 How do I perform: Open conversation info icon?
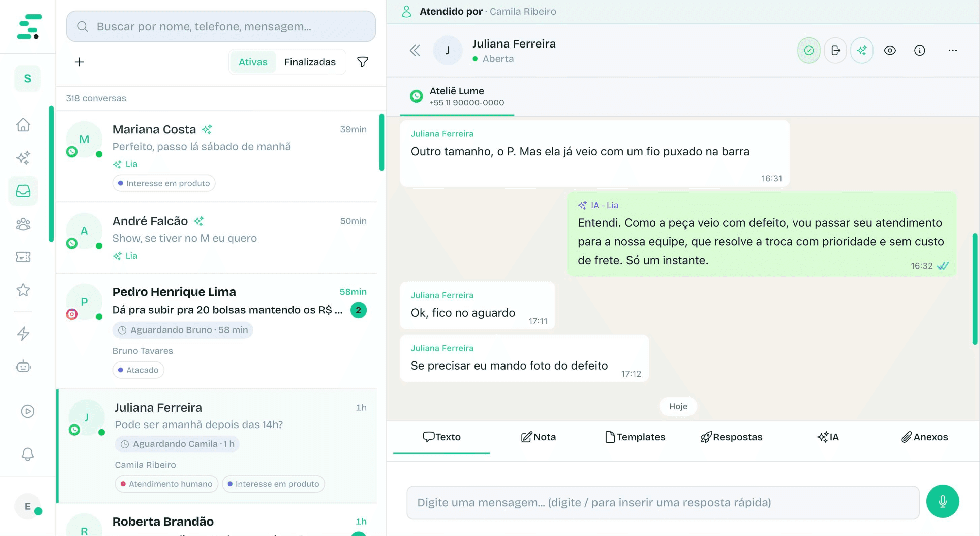(x=920, y=50)
